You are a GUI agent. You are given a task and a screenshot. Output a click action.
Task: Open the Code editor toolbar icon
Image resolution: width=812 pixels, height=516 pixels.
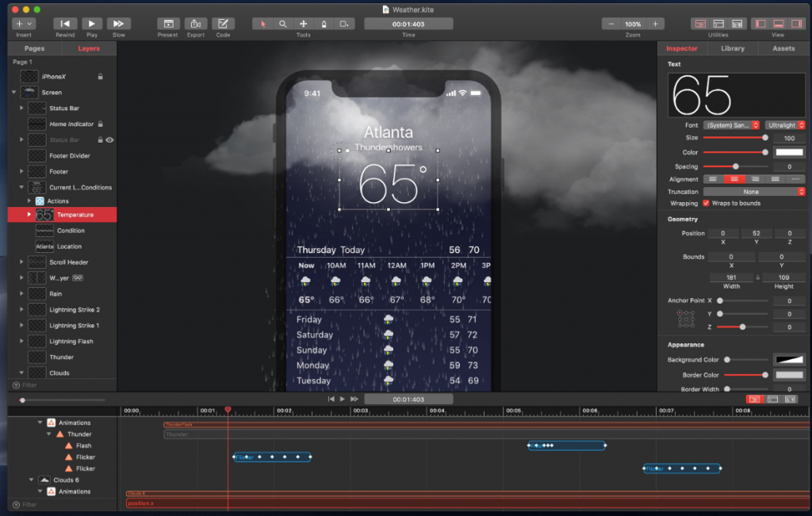223,24
